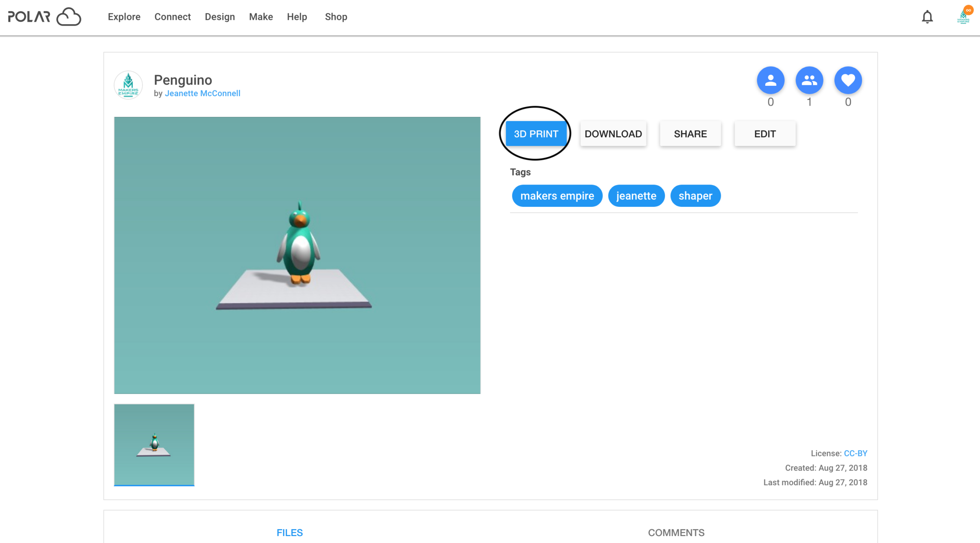Open the notifications bell
This screenshot has height=543, width=980.
927,17
